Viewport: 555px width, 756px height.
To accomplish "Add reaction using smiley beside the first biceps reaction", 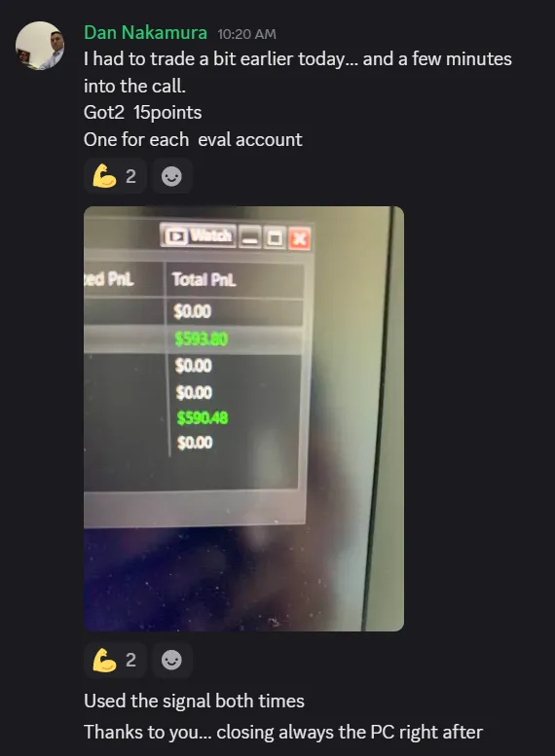I will 171,176.
